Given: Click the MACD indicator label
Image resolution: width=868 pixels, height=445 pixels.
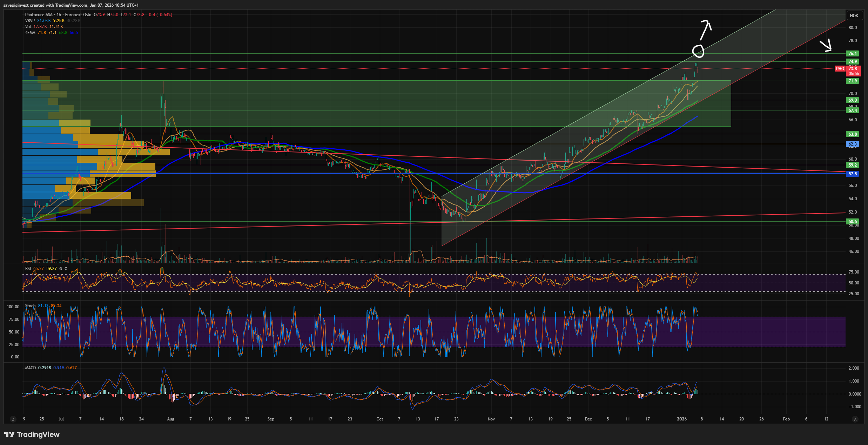Looking at the screenshot, I should tap(30, 368).
